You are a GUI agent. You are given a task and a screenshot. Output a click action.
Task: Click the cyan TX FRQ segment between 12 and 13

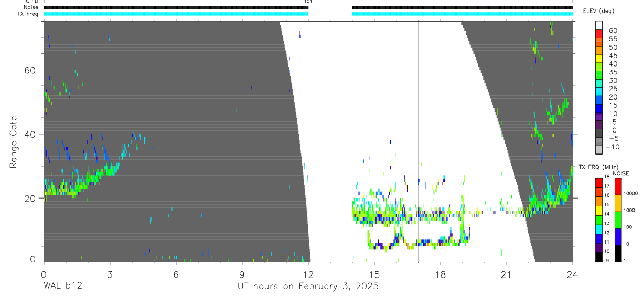coord(599,229)
